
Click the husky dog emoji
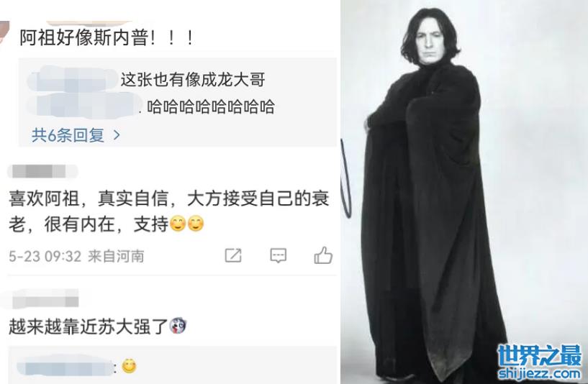(178, 326)
